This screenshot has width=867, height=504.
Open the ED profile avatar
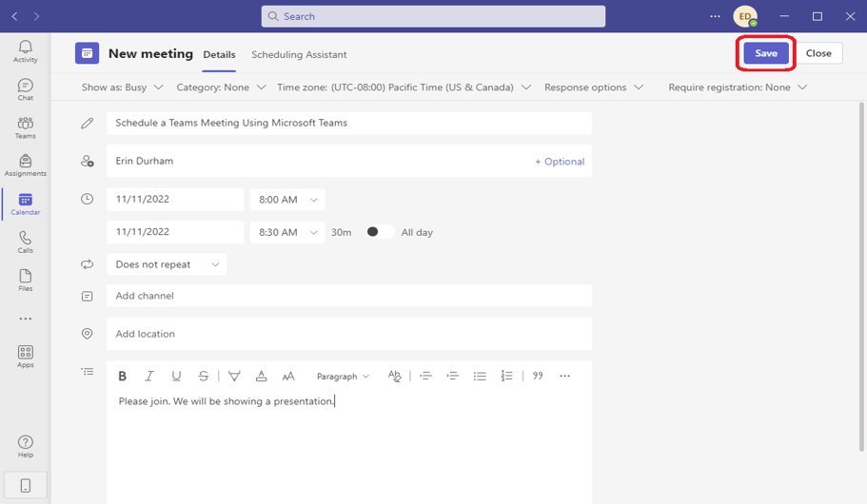pos(745,16)
